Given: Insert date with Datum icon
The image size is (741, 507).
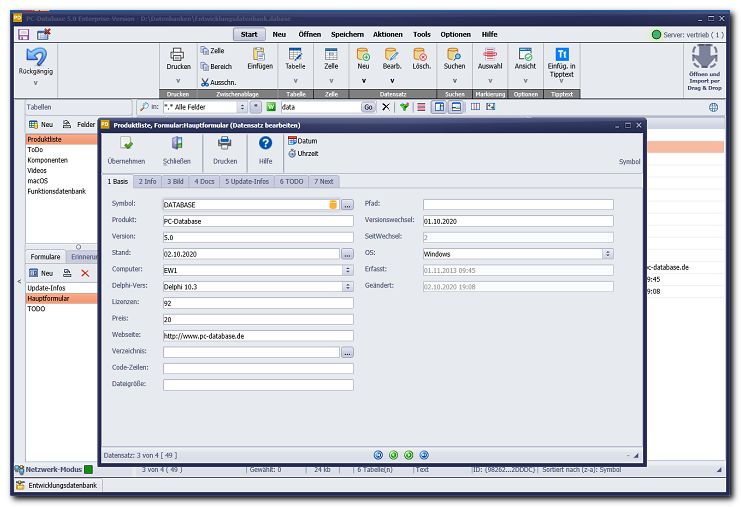Looking at the screenshot, I should coord(292,140).
